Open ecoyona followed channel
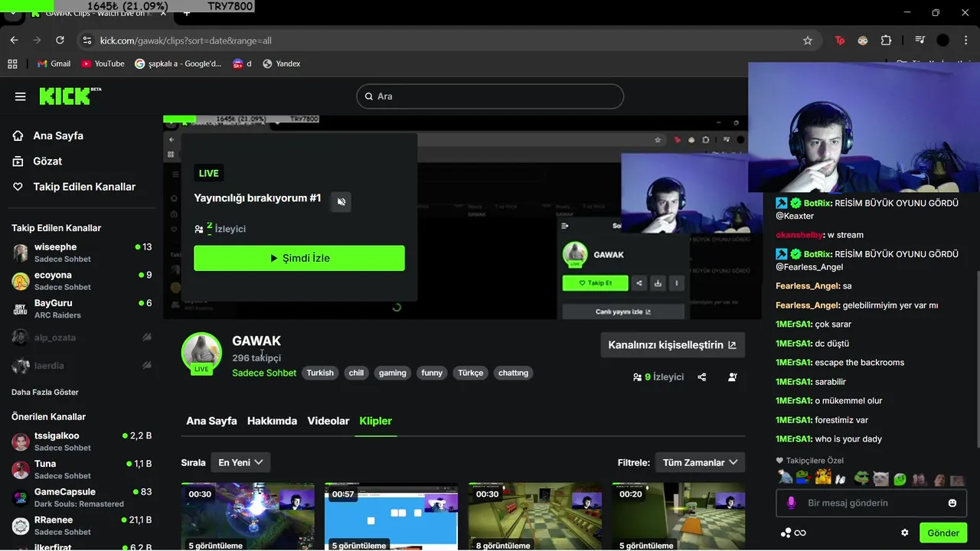Viewport: 980px width, 551px height. point(81,281)
